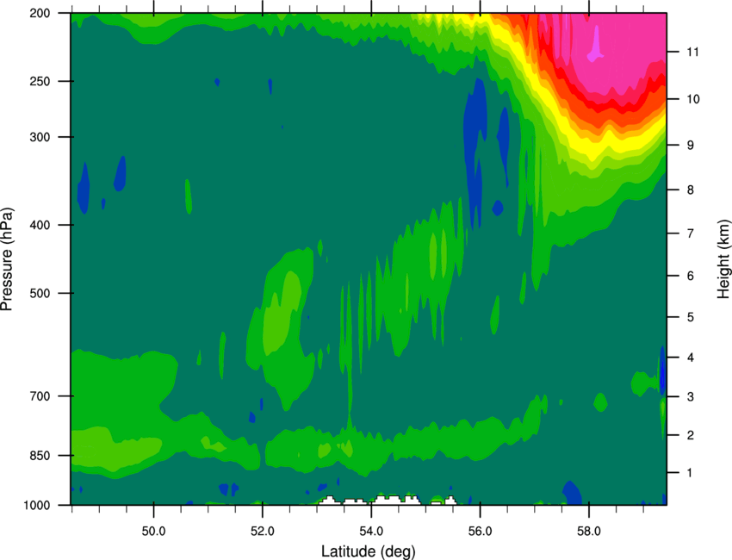Select the 1000 pressure tick label
This screenshot has width=732, height=560.
[x=37, y=506]
